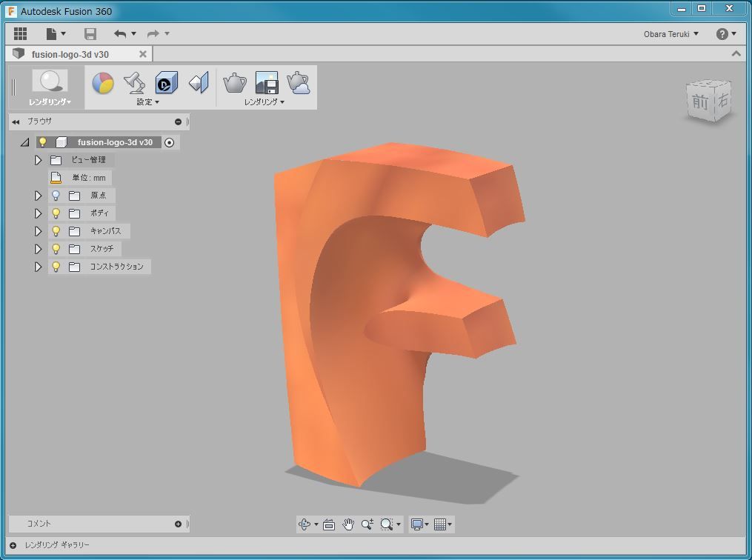Viewport: 752px width, 560px height.
Task: Activate the root component radio button
Action: coord(170,142)
